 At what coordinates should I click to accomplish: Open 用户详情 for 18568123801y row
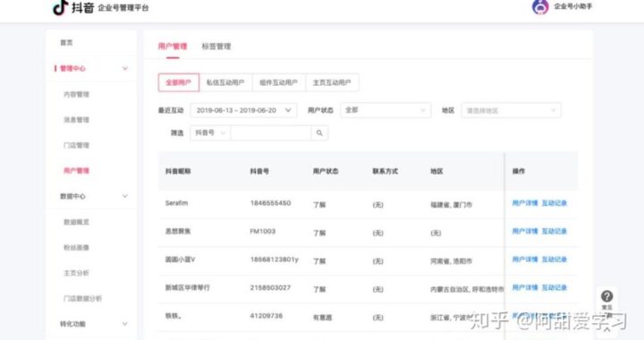pos(525,259)
